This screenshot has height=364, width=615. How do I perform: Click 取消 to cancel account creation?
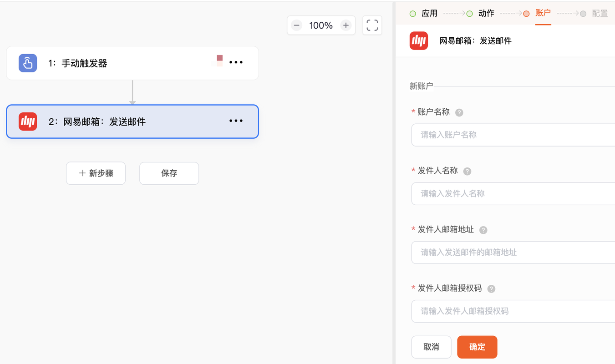click(431, 347)
